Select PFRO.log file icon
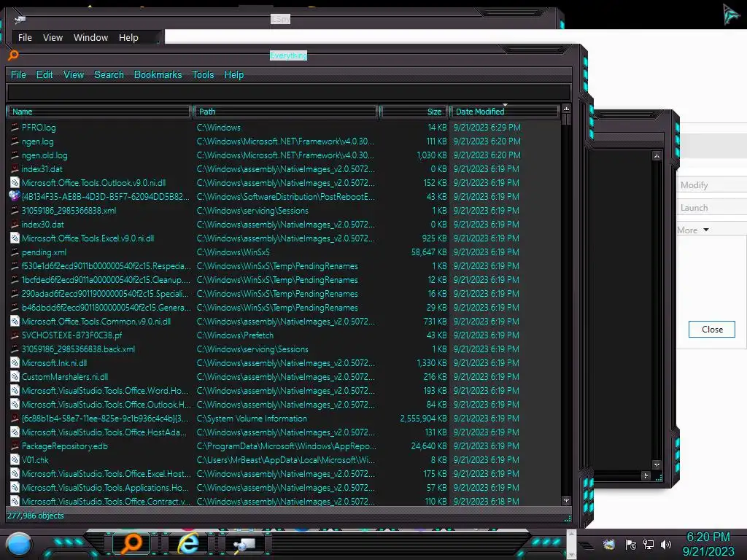The image size is (747, 560). click(15, 128)
